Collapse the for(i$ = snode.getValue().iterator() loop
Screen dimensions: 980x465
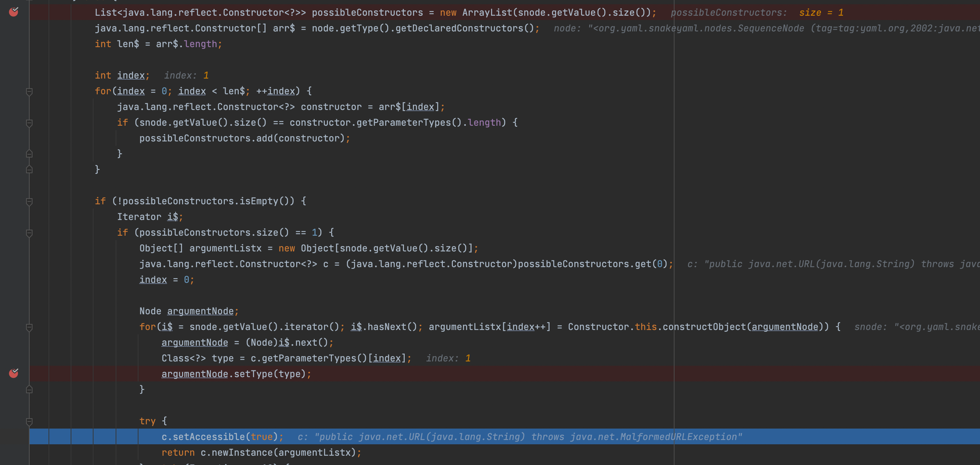pos(29,327)
